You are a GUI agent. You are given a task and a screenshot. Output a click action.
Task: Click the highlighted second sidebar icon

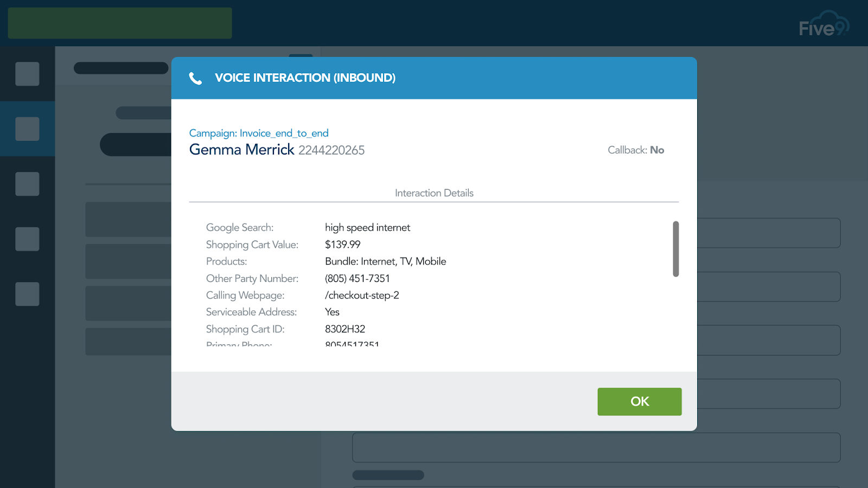click(x=27, y=129)
